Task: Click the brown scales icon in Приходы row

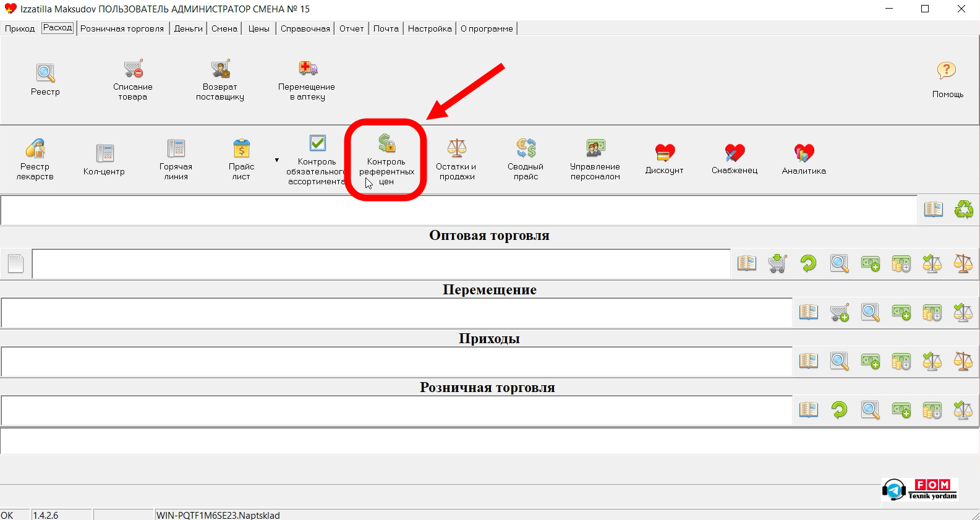Action: coord(963,361)
